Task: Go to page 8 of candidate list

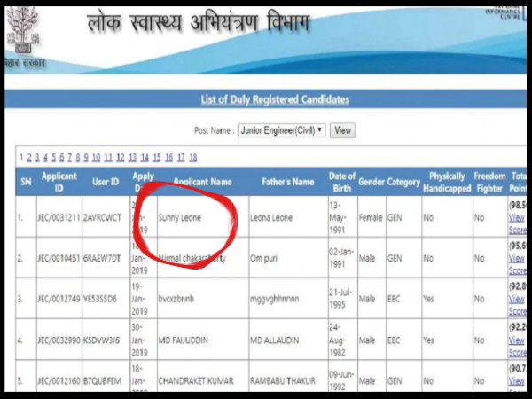Action: click(78, 158)
